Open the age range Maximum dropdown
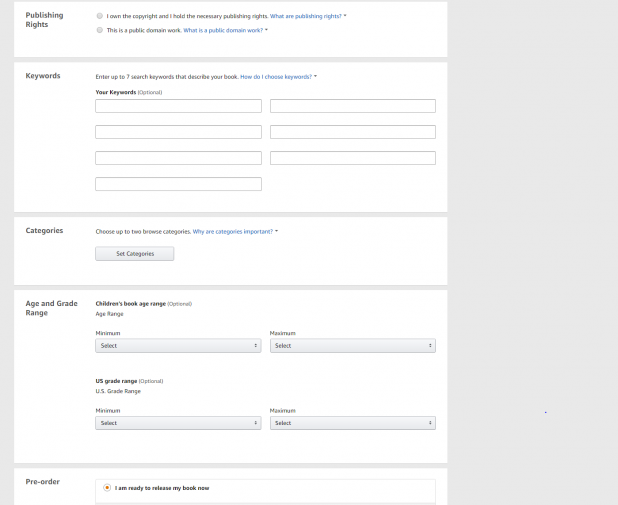The width and height of the screenshot is (618, 505). click(353, 346)
